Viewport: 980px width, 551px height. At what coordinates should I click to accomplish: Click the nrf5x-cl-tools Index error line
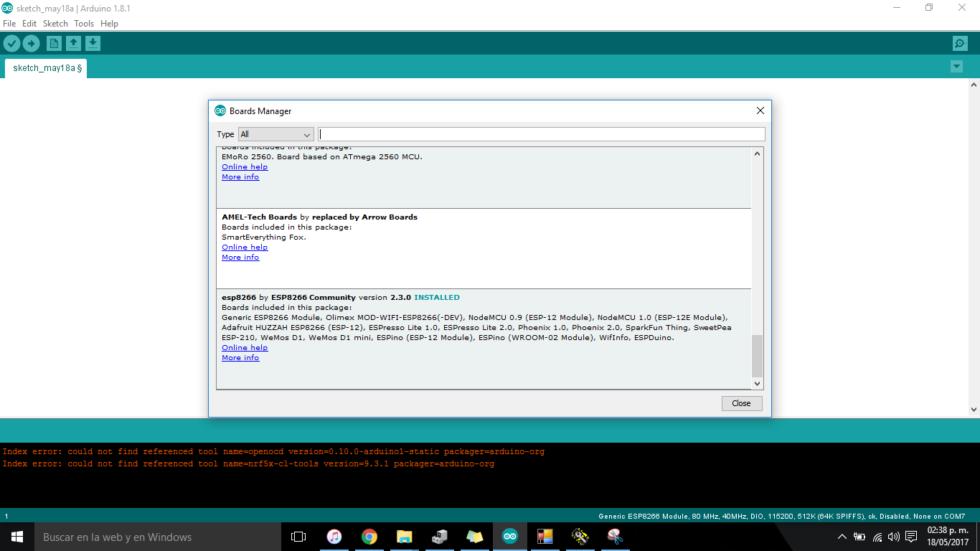click(x=248, y=464)
